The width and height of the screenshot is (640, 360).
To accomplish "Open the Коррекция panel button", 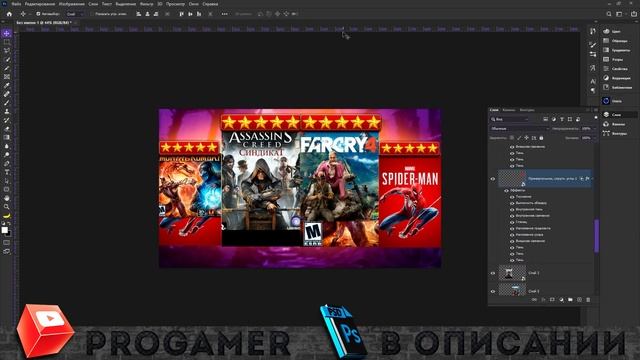I will click(617, 78).
